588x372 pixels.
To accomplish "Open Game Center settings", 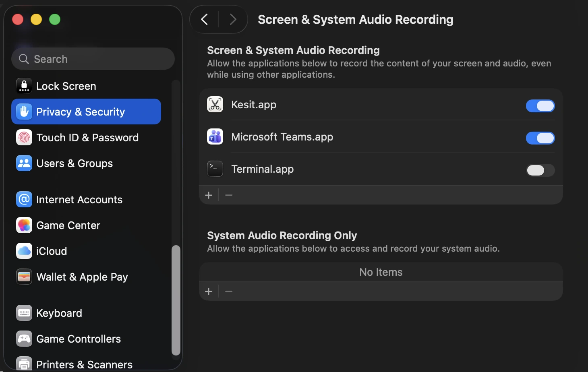I will click(x=86, y=225).
